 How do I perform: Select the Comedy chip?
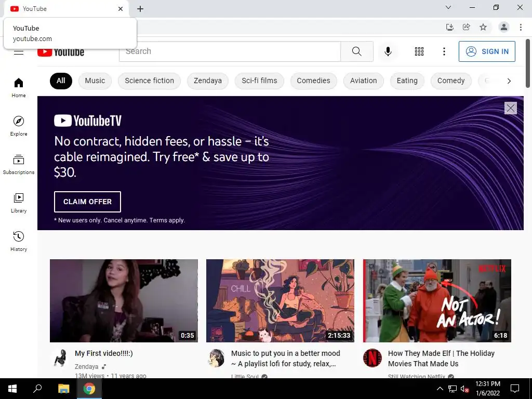pos(451,81)
